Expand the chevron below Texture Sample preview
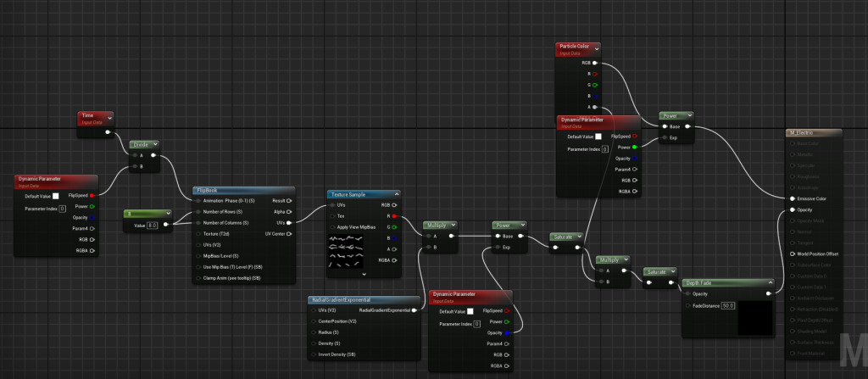Image resolution: width=868 pixels, height=379 pixels. click(x=364, y=275)
